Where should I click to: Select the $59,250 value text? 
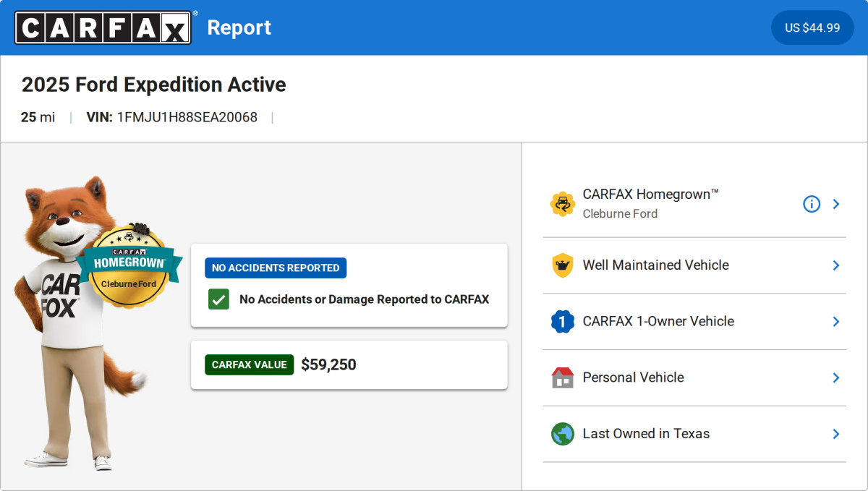[x=328, y=364]
